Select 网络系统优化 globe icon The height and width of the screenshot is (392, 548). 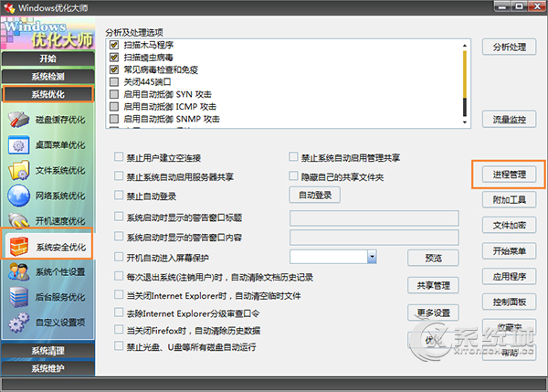tap(18, 196)
